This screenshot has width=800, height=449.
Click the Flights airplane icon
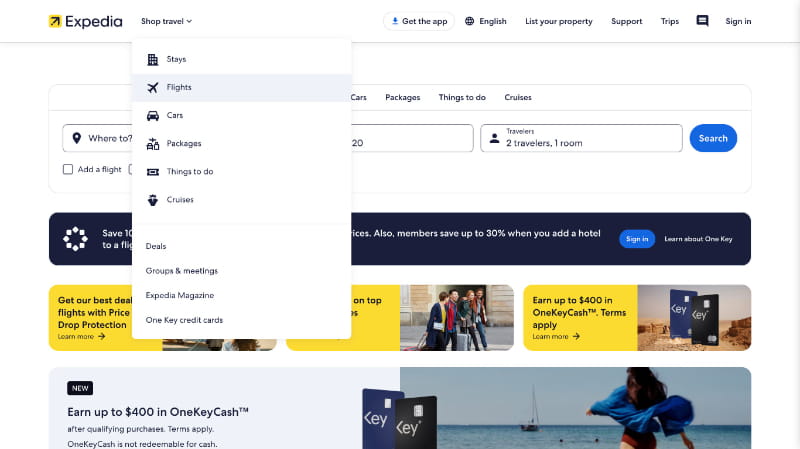(x=153, y=87)
